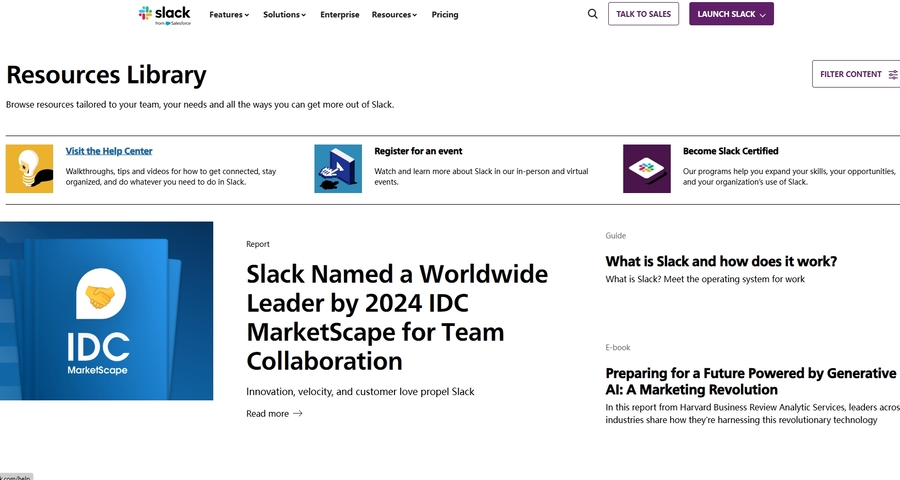900x480 pixels.
Task: Click the Talk to Sales button
Action: click(643, 14)
